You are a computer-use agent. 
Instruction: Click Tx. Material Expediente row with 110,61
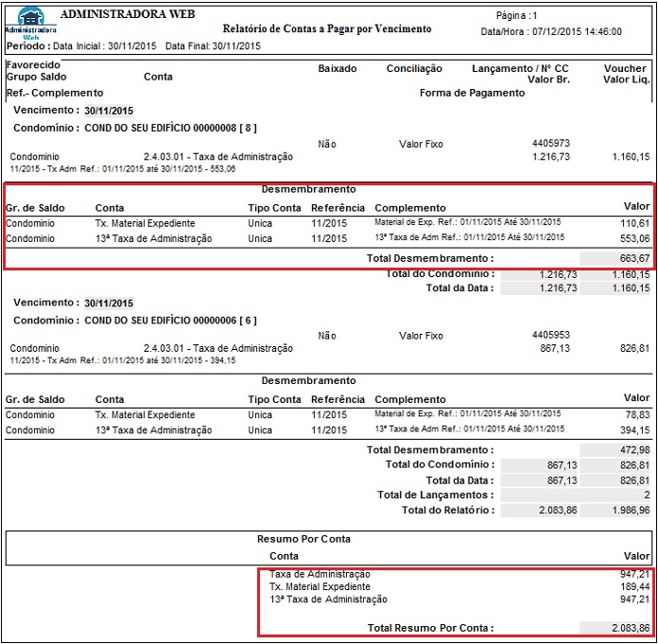point(328,223)
